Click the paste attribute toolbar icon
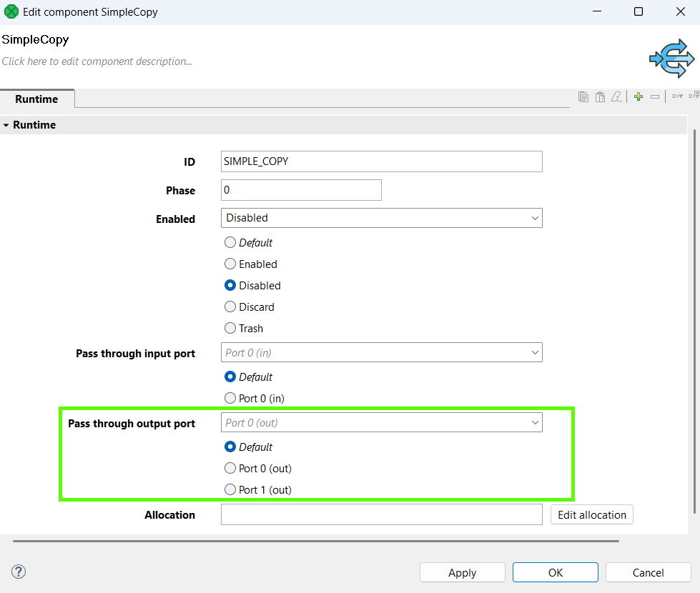700x593 pixels. (x=600, y=96)
